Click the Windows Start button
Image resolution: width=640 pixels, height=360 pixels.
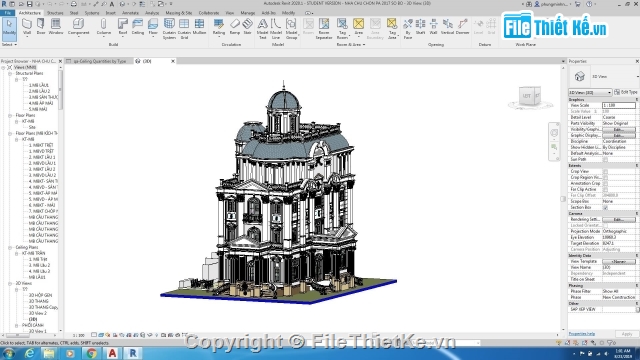[9, 353]
